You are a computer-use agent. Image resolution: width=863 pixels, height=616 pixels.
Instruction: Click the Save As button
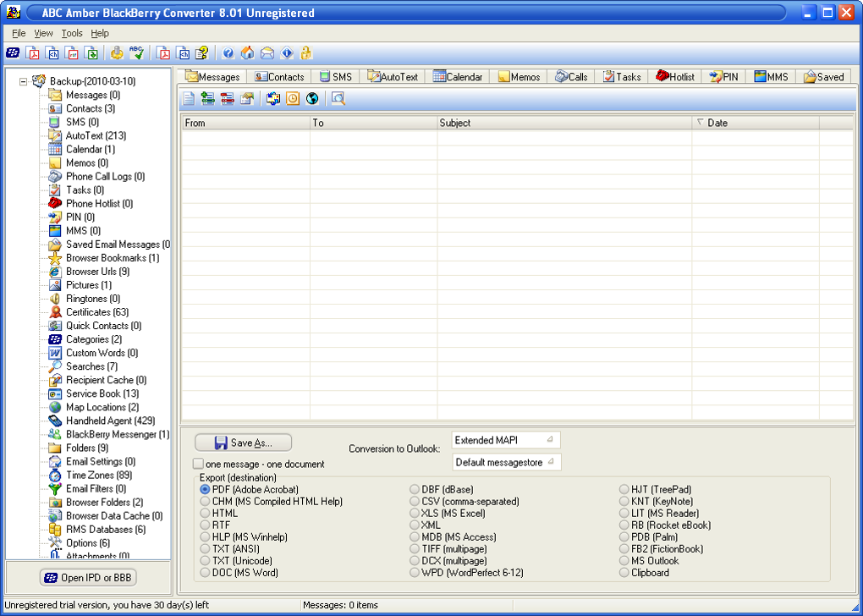[244, 443]
